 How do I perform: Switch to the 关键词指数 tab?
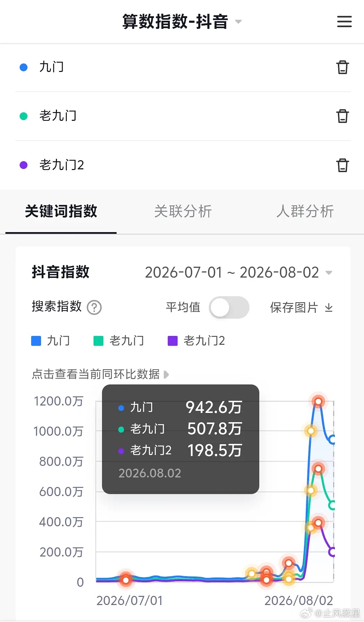pyautogui.click(x=61, y=211)
